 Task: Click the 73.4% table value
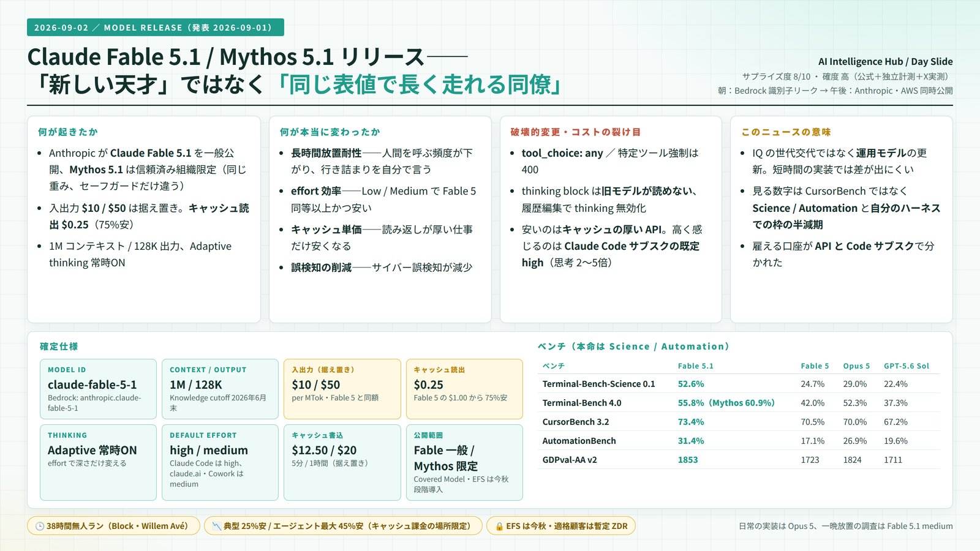691,422
